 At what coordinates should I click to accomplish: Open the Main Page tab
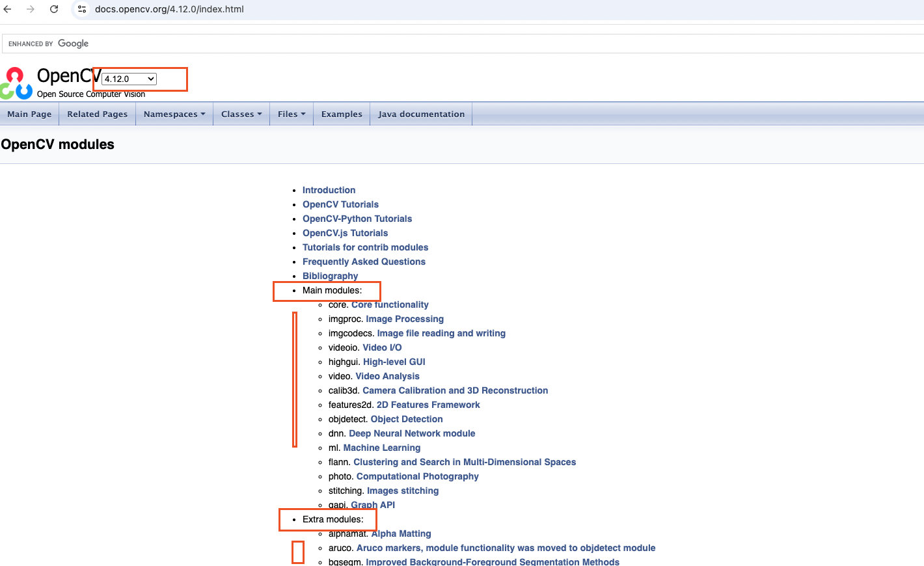(x=29, y=114)
